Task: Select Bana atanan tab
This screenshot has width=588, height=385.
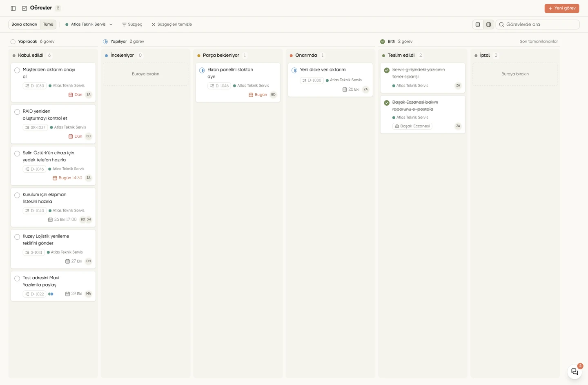Action: click(24, 24)
